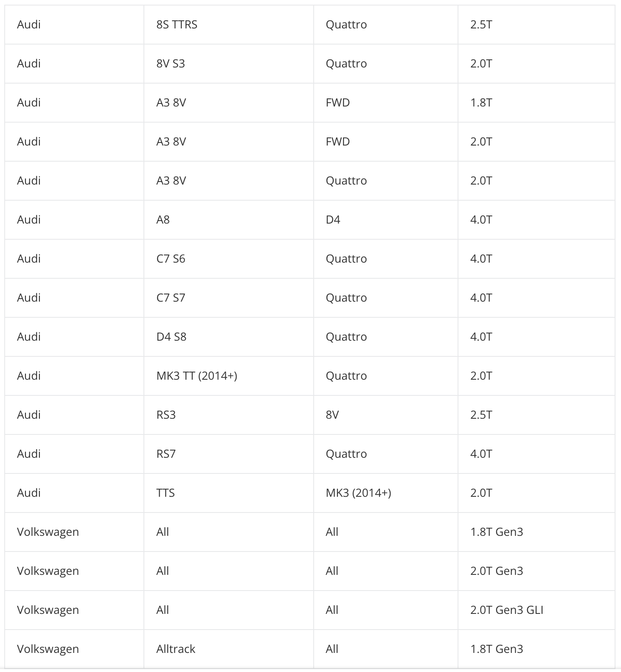Select the "8V S3" model cell
Viewport: 621px width, 672px height.
pos(170,64)
